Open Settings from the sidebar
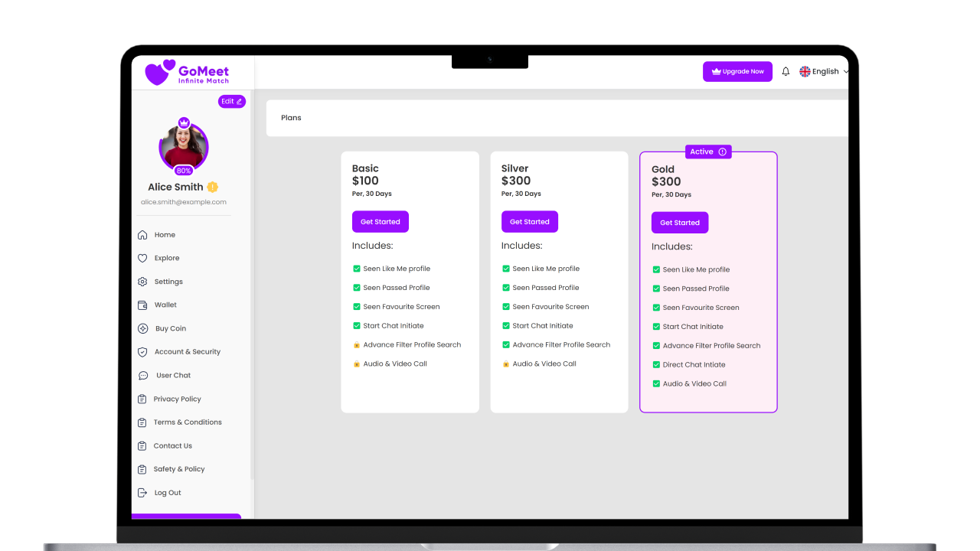The width and height of the screenshot is (980, 551). (168, 282)
